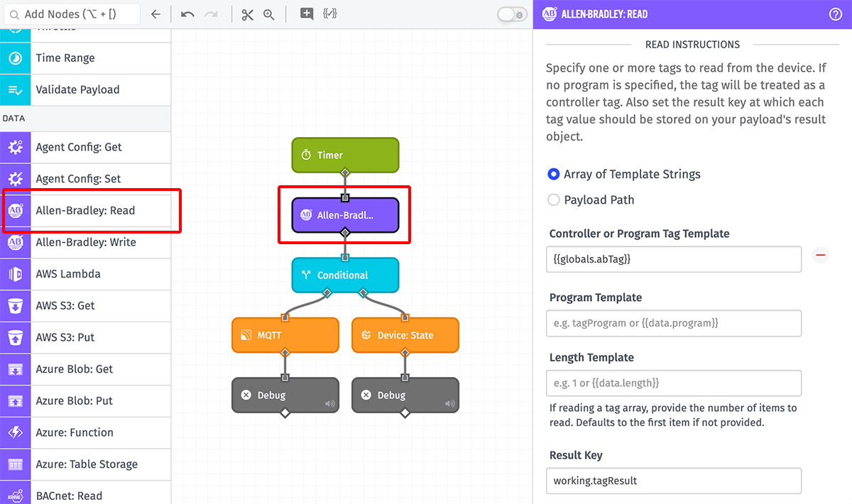Undo the last workflow change
The image size is (852, 504).
click(187, 14)
